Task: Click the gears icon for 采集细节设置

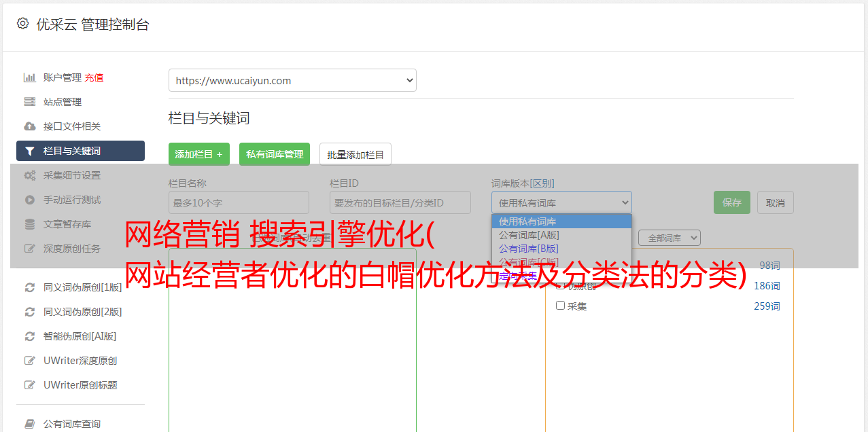Action: pos(29,175)
